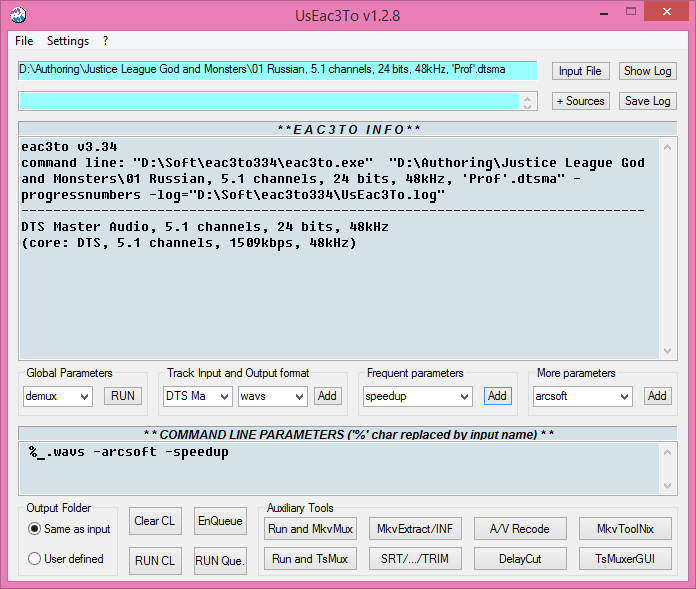Image resolution: width=696 pixels, height=589 pixels.
Task: Click Add in Track Input and Output format
Action: (x=327, y=396)
